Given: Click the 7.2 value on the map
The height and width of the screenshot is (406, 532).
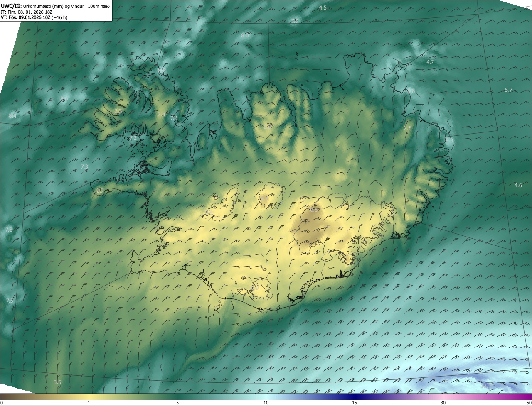Looking at the screenshot, I should pyautogui.click(x=134, y=138).
